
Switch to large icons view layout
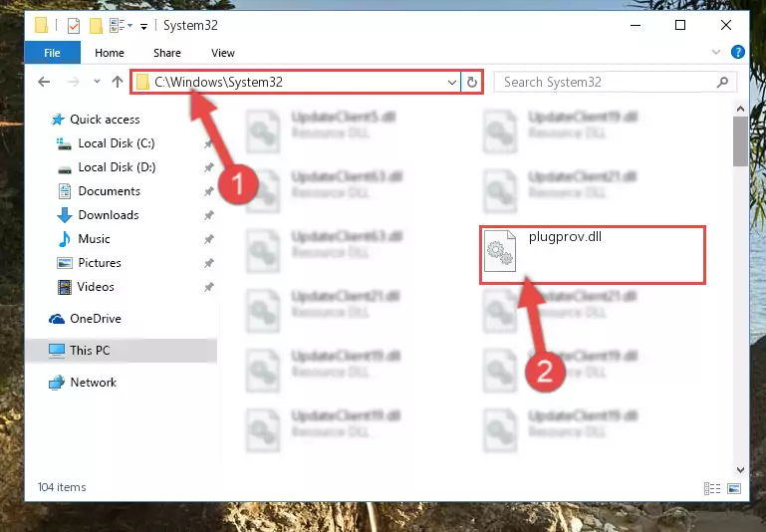734,488
